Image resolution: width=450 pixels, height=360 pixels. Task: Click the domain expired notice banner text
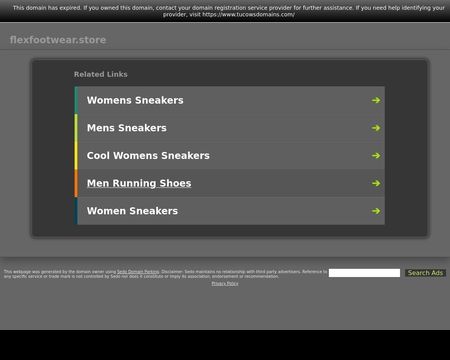tap(229, 11)
